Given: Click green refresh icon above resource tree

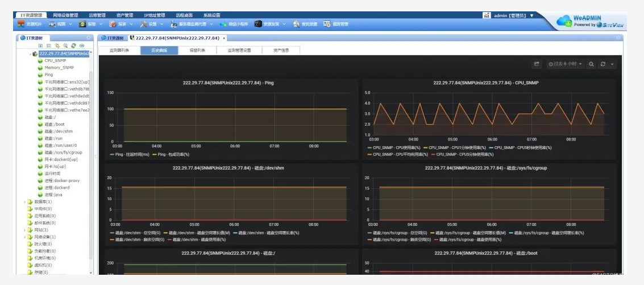Looking at the screenshot, I should pyautogui.click(x=73, y=46).
